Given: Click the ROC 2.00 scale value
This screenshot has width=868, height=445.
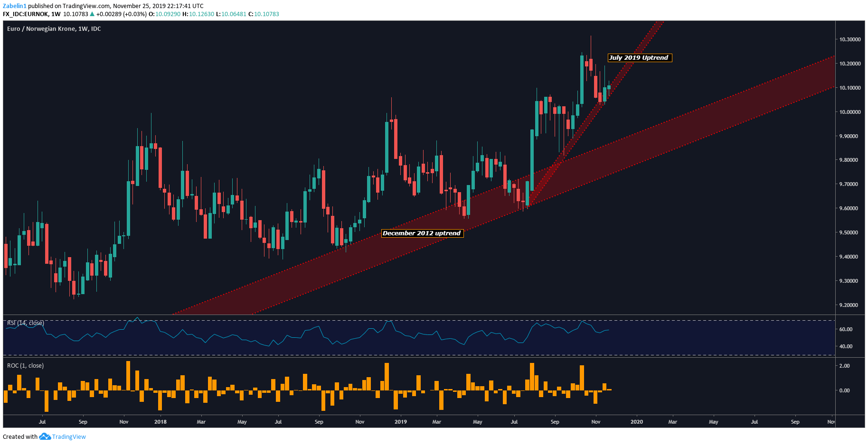Looking at the screenshot, I should pos(844,366).
